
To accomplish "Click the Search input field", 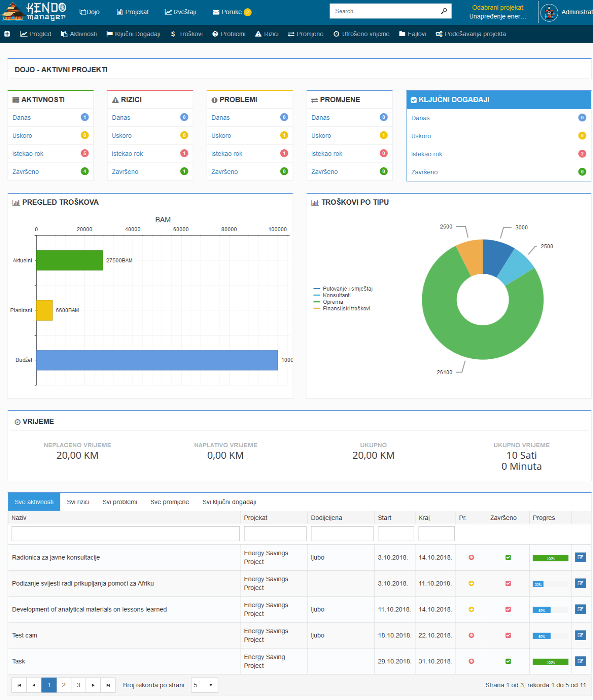I will click(384, 11).
